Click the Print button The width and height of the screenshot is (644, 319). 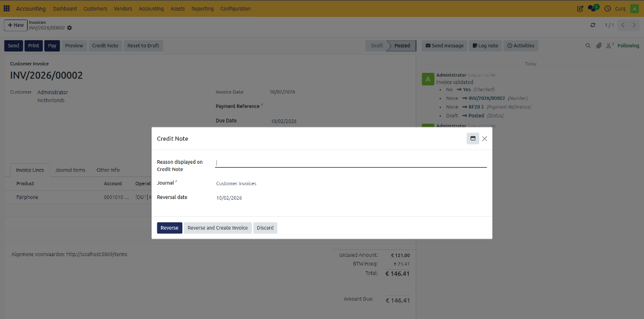pos(34,45)
